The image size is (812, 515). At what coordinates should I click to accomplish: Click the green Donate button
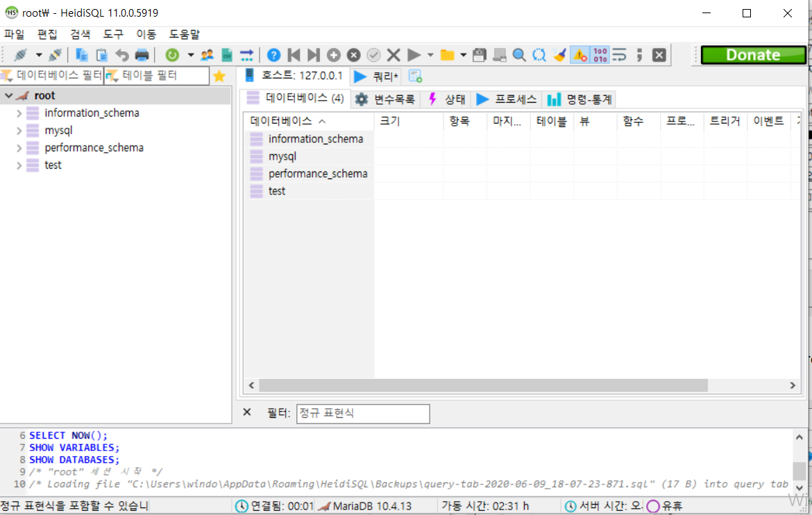[x=753, y=55]
